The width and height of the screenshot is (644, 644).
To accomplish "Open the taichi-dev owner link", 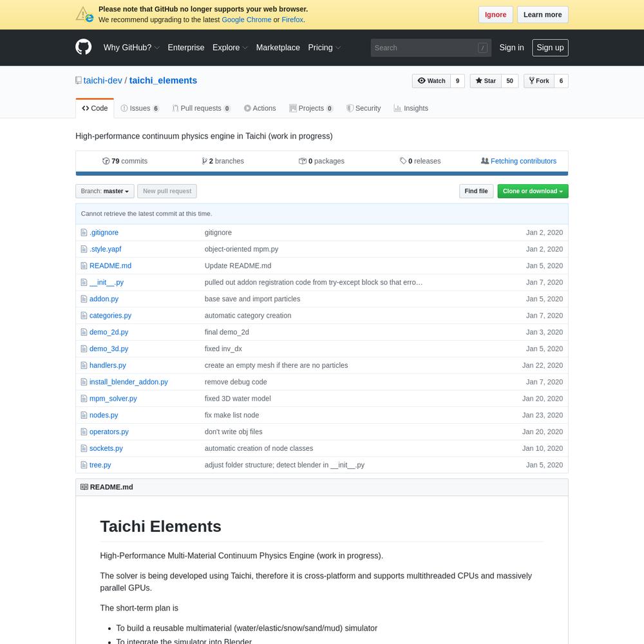I will point(102,80).
